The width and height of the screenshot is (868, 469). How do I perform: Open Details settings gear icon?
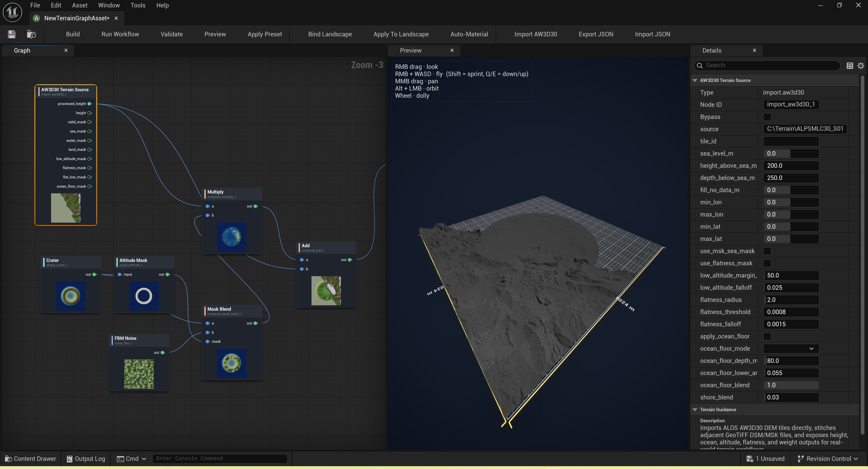(861, 66)
